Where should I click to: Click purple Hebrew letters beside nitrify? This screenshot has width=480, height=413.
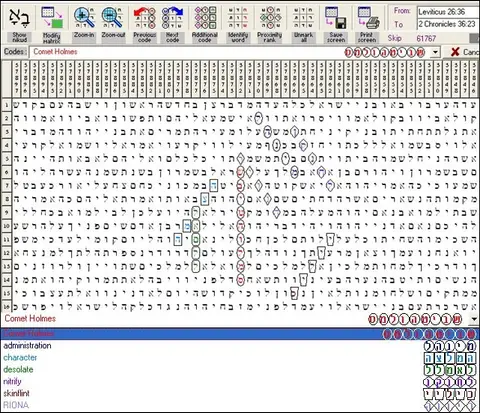(450, 382)
